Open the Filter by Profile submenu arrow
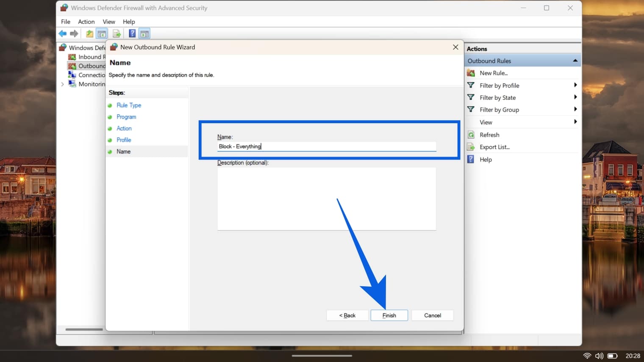The width and height of the screenshot is (644, 362). [575, 85]
